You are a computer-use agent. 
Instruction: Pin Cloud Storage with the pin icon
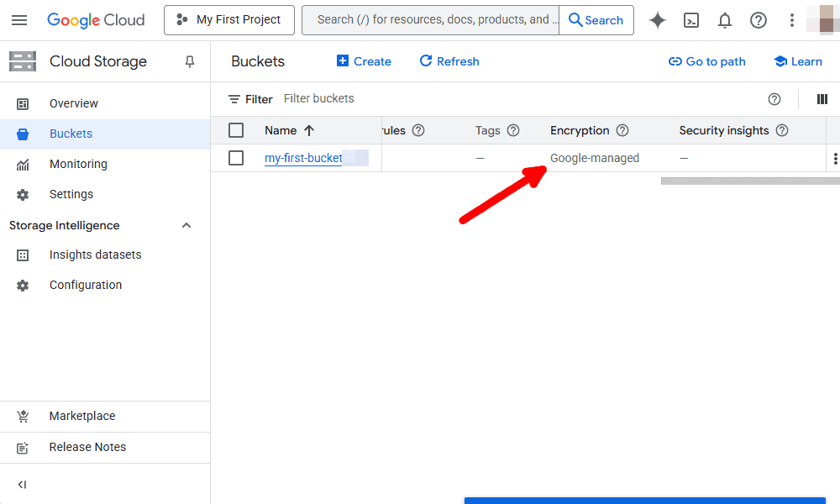pos(190,61)
